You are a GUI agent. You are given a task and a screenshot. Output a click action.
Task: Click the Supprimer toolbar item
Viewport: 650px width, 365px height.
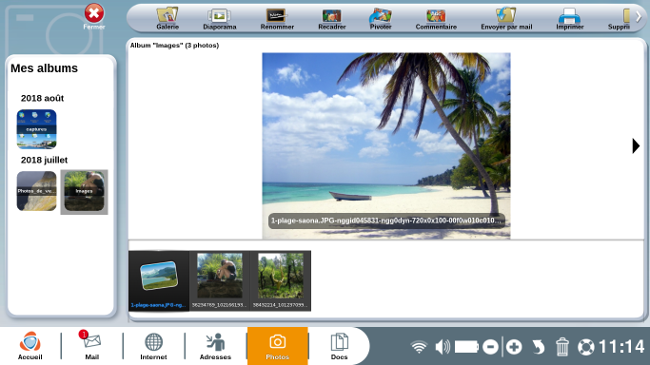click(619, 19)
